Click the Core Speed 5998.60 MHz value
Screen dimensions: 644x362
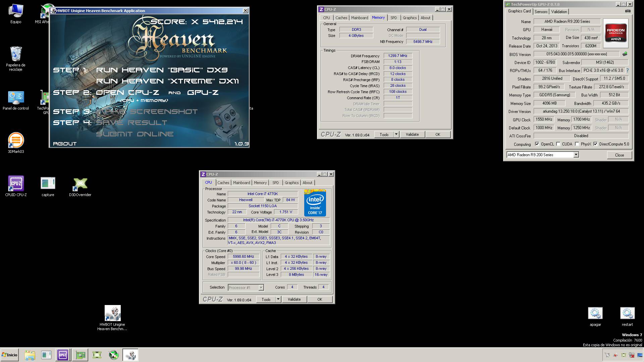[x=244, y=256]
